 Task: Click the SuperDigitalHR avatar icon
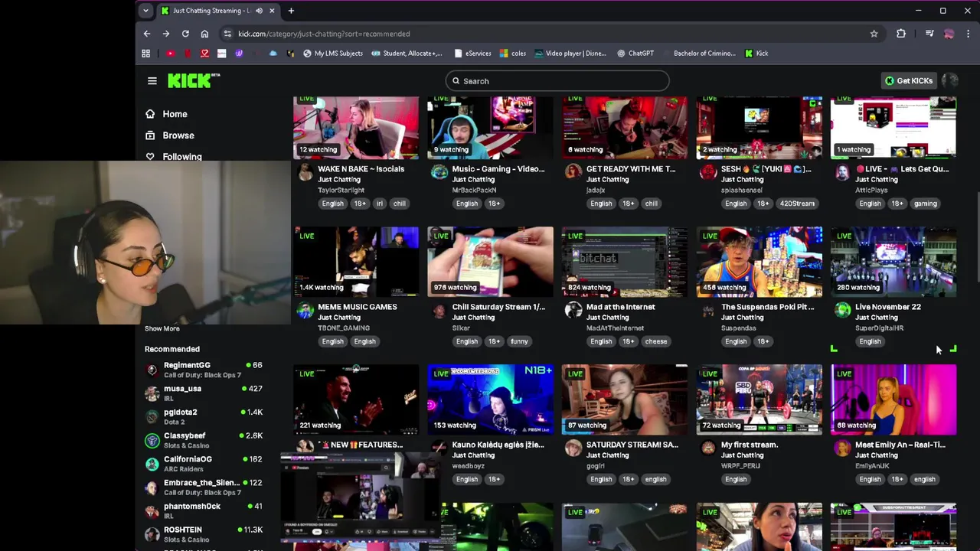tap(842, 310)
